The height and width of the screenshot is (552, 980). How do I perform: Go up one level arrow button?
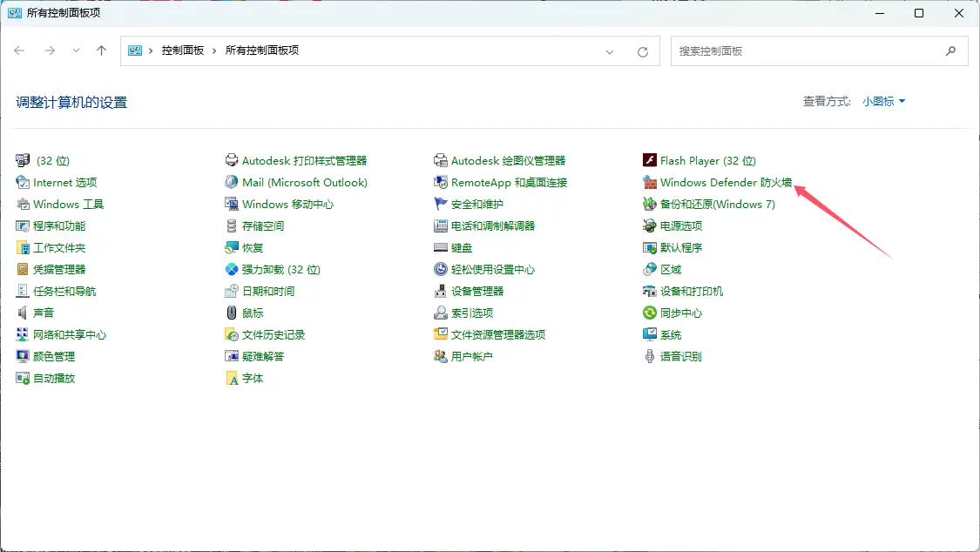tap(101, 50)
